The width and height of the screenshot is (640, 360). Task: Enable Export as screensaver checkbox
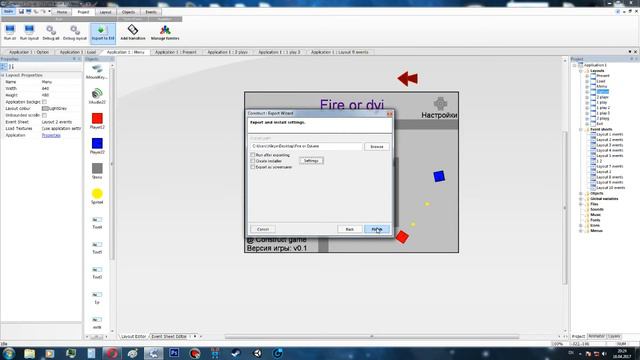click(253, 167)
